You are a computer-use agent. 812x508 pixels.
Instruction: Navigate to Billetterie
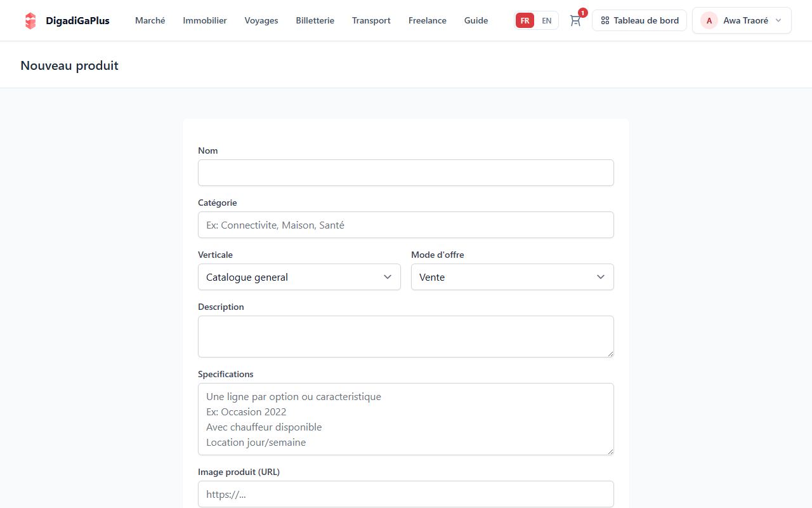[315, 20]
